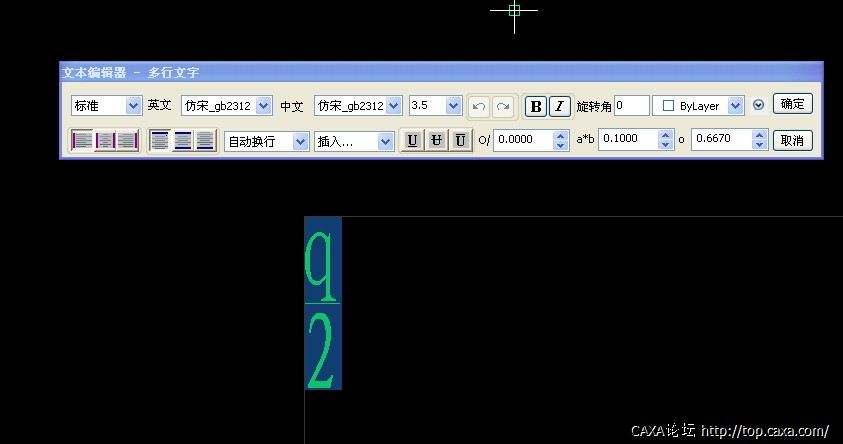843x444 pixels.
Task: Expand options via round chevron icon
Action: pyautogui.click(x=758, y=105)
